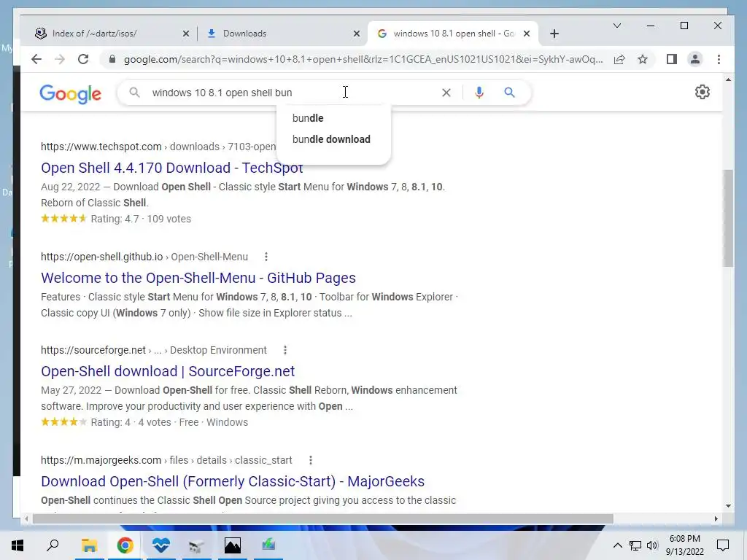Screen dimensions: 747x560
Task: Click the sourceforge.net result URL breadcrumb
Action: [x=153, y=350]
